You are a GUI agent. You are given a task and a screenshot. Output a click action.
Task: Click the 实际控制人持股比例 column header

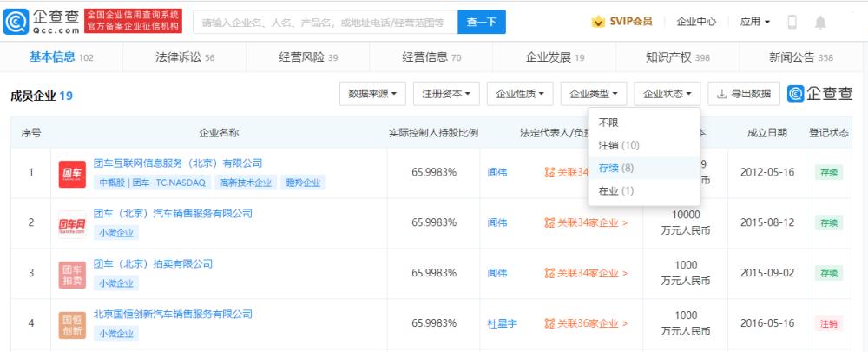[433, 133]
